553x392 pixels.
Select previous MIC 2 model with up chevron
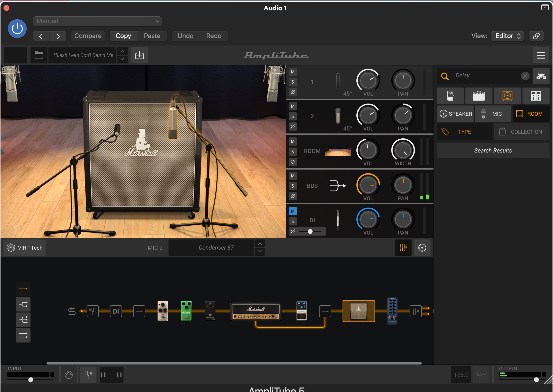click(260, 244)
